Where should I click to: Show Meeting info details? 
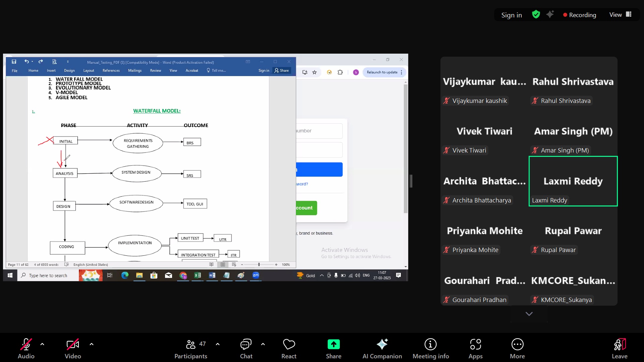coord(431,348)
